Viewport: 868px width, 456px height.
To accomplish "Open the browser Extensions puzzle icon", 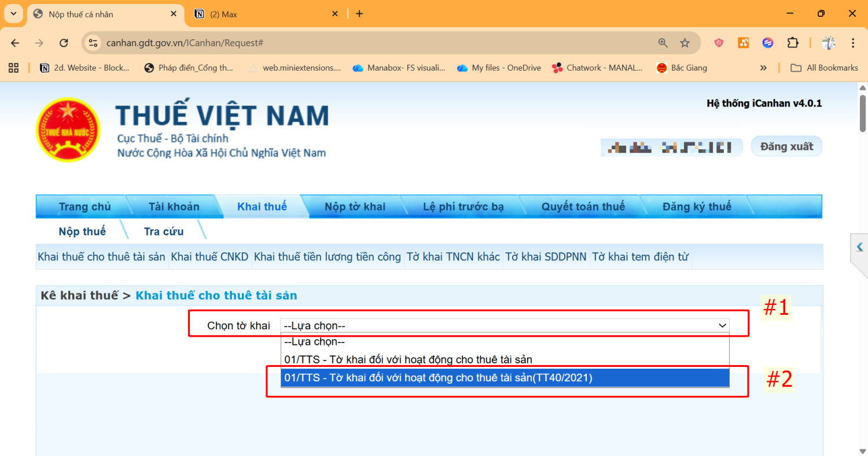I will click(792, 43).
